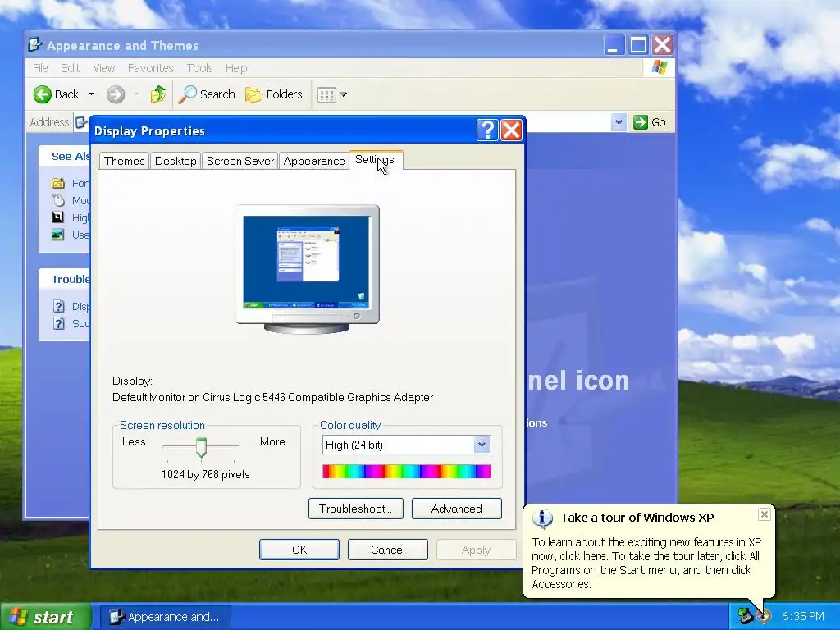Click the Display troubleshooter help icon
The height and width of the screenshot is (630, 840).
(x=59, y=307)
